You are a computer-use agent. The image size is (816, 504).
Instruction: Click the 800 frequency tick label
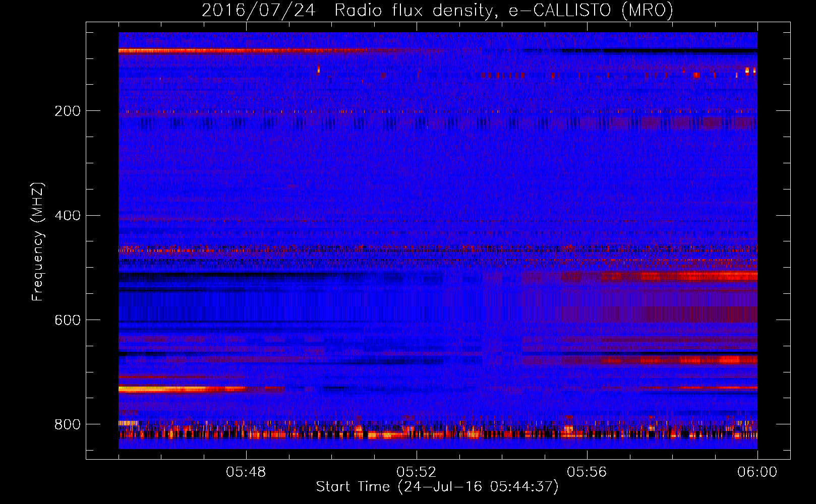click(68, 424)
